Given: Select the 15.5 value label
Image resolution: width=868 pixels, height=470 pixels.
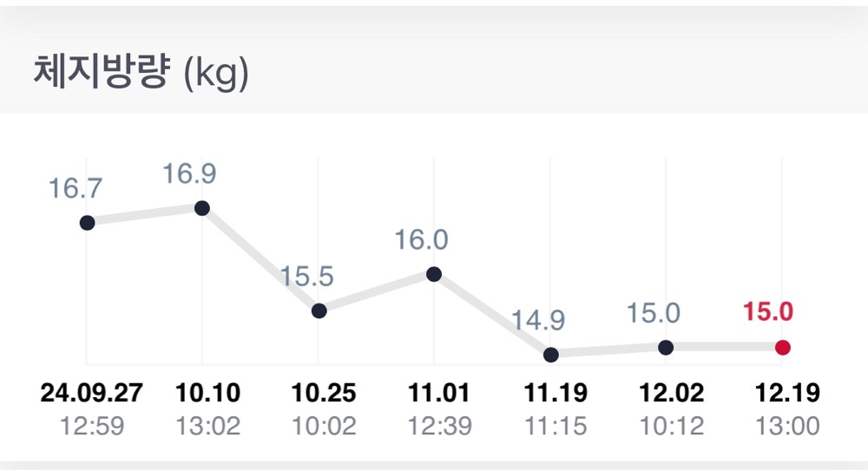Looking at the screenshot, I should pos(306,277).
